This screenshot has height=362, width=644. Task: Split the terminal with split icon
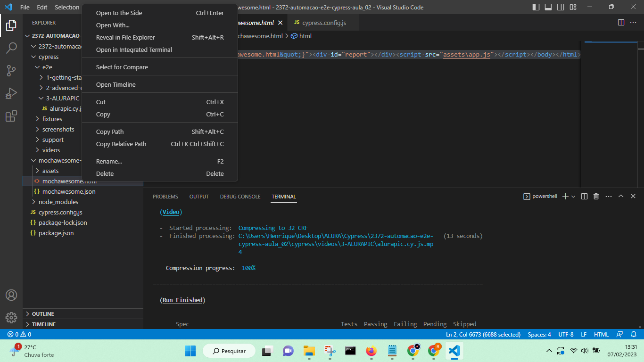click(x=584, y=196)
